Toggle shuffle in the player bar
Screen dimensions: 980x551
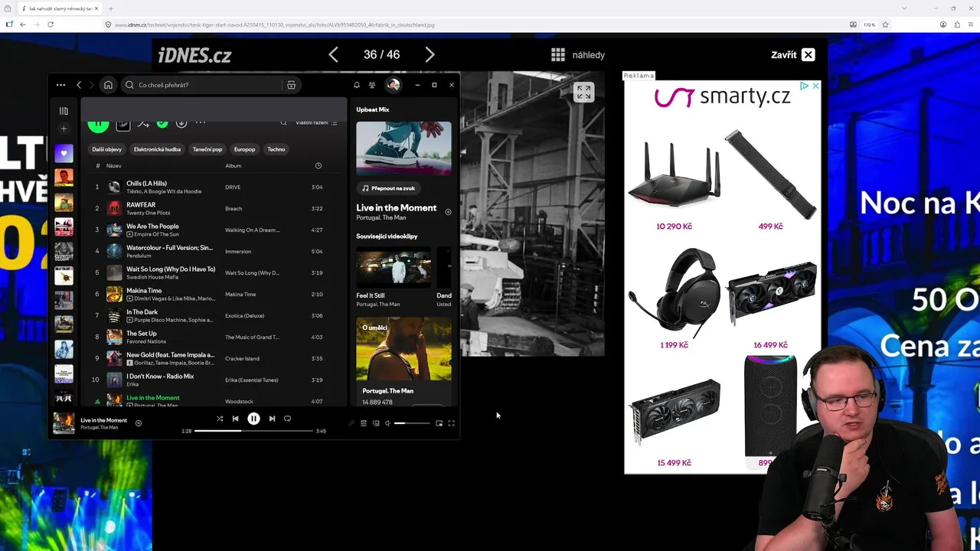click(x=220, y=419)
